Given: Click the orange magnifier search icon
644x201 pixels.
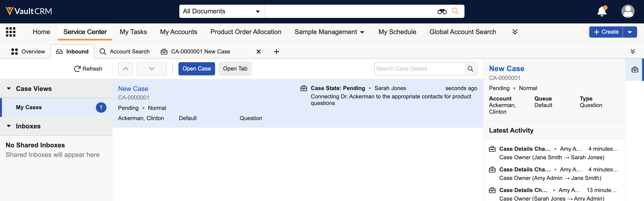Looking at the screenshot, I should click(x=455, y=11).
